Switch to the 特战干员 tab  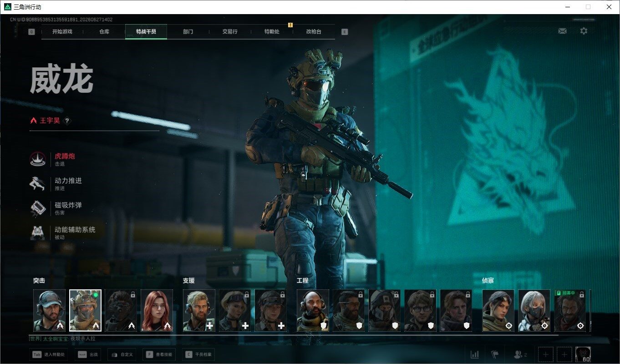tap(146, 32)
